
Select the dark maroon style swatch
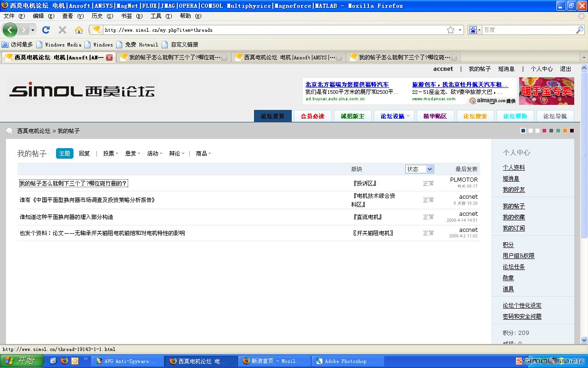572,131
